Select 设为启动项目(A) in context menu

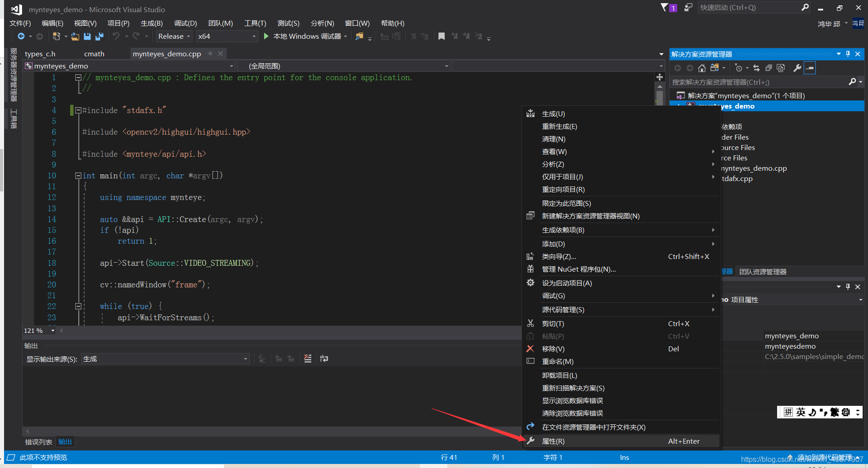coord(621,283)
